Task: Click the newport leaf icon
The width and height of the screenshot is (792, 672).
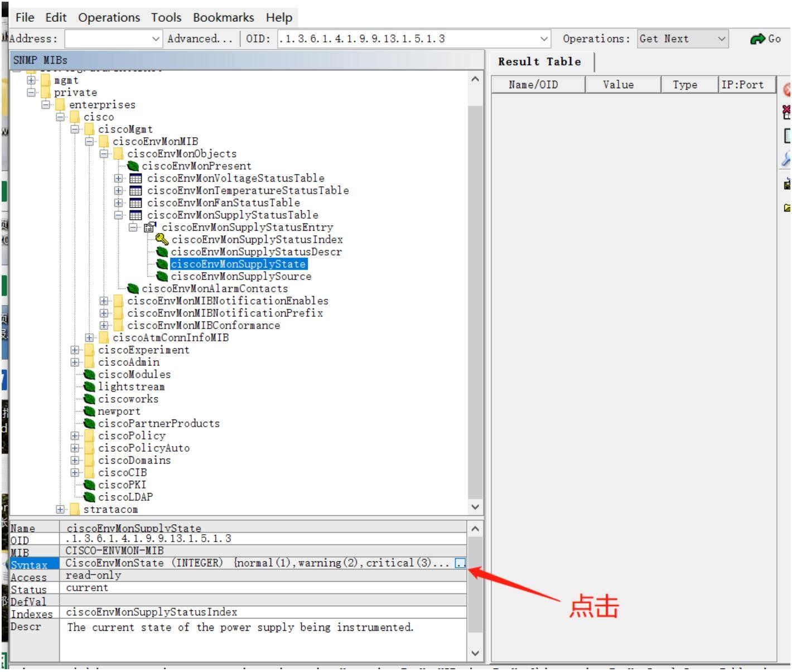Action: click(x=89, y=412)
